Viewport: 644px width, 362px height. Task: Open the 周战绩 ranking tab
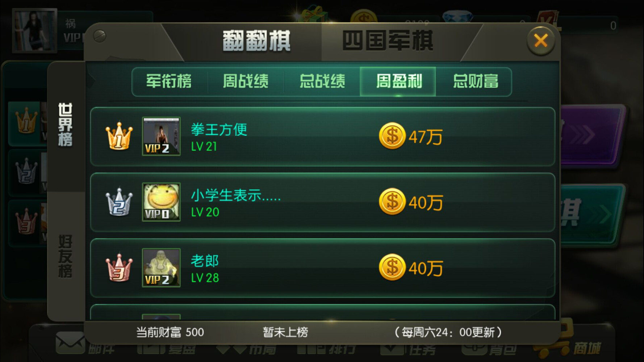[x=246, y=81]
